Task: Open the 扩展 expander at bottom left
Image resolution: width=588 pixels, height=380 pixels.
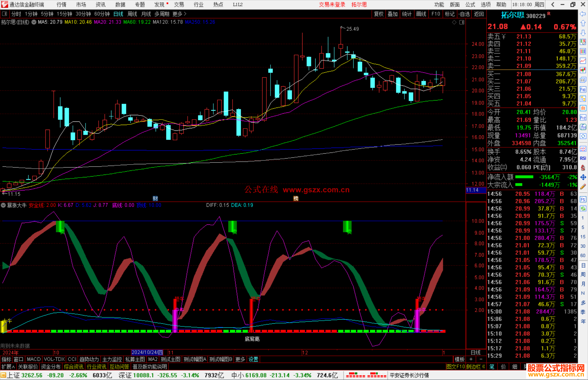Action: coord(8,367)
